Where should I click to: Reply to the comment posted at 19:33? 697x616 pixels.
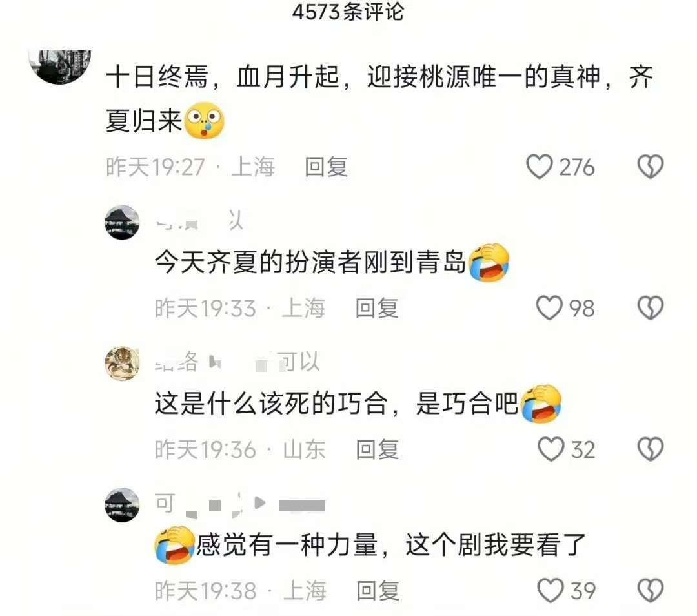pos(376,308)
